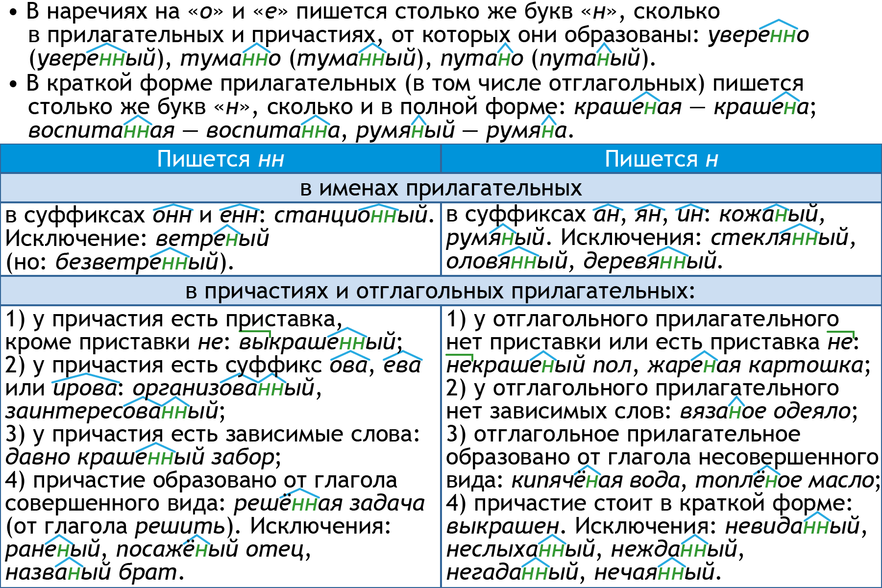Click the phrase 'посажёный отец'
The height and width of the screenshot is (588, 882).
pos(210,549)
